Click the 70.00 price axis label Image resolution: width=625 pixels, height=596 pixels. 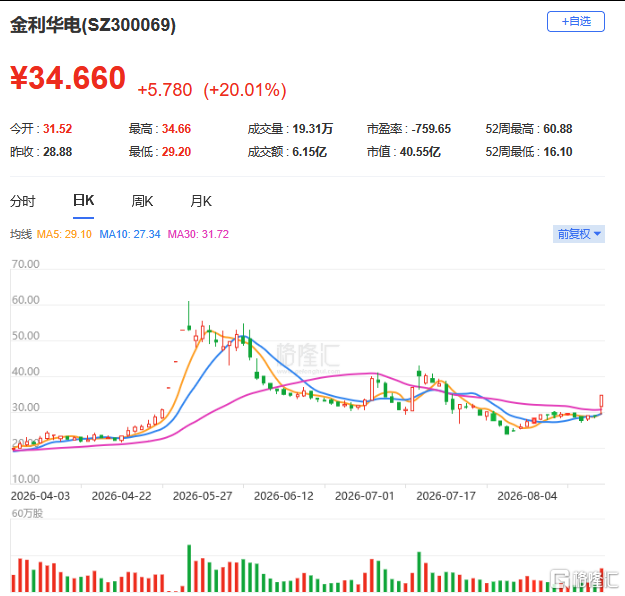[x=26, y=264]
